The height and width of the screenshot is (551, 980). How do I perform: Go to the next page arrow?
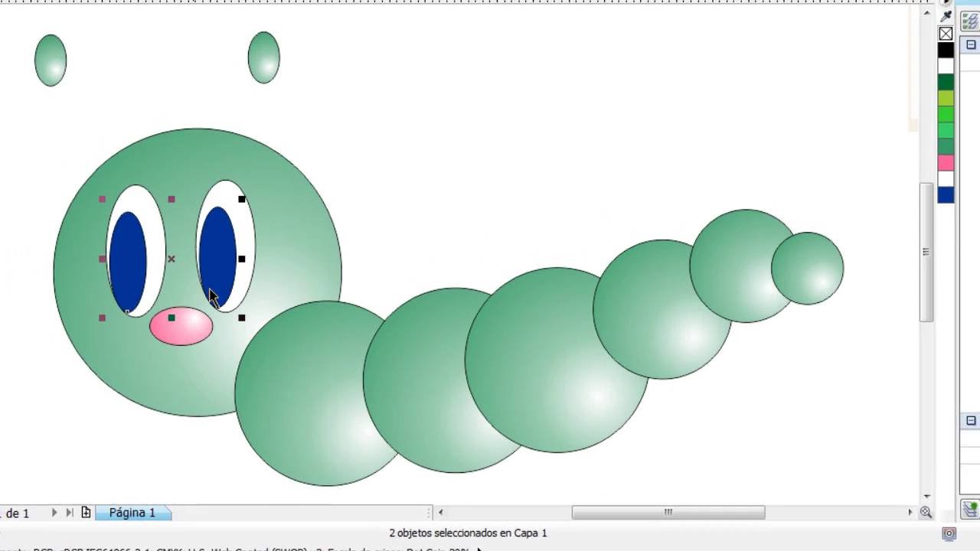pos(54,513)
